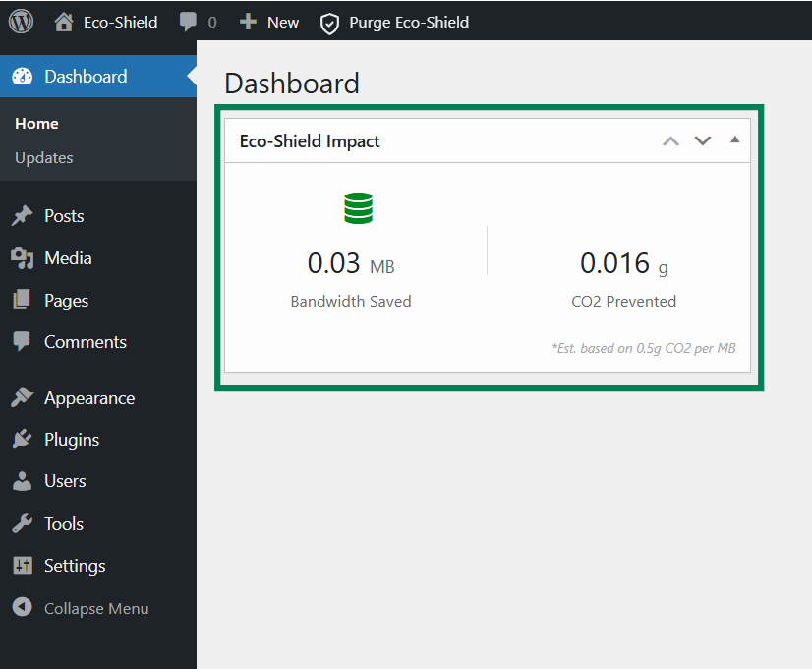Open the Eco-Shield site name link
This screenshot has width=812, height=669.
pos(120,23)
